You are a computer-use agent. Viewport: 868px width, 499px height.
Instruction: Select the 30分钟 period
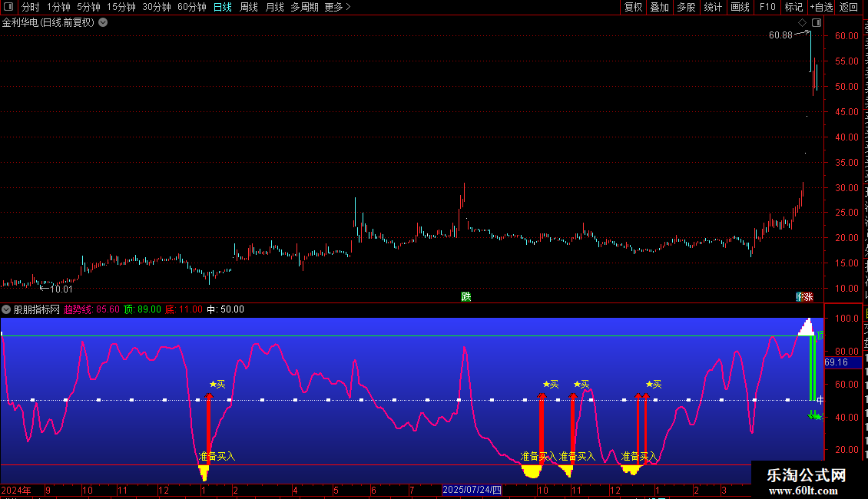pos(157,7)
